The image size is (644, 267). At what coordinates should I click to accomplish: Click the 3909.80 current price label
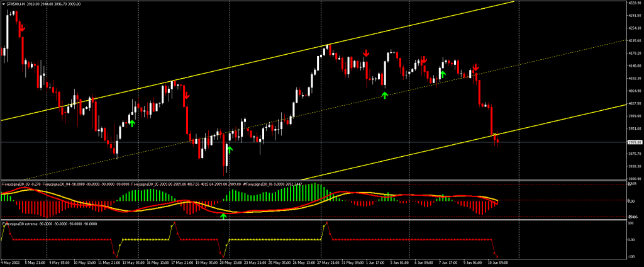[633, 142]
